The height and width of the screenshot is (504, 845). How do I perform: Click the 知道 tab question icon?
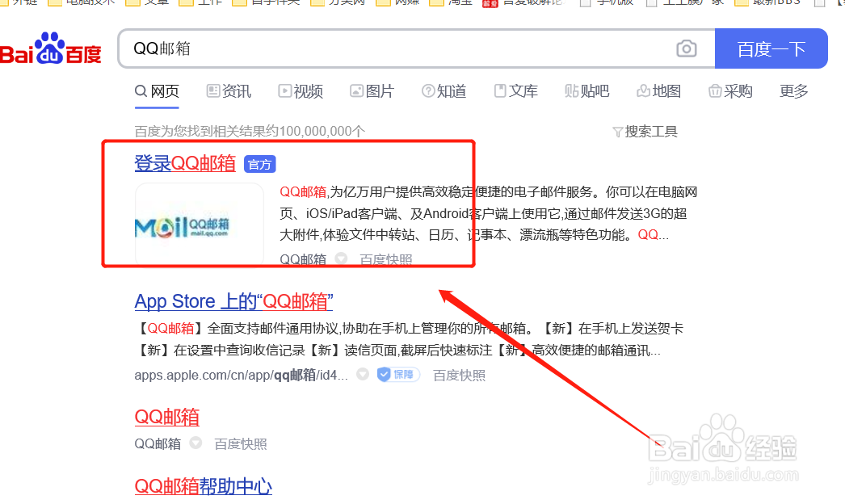[428, 91]
